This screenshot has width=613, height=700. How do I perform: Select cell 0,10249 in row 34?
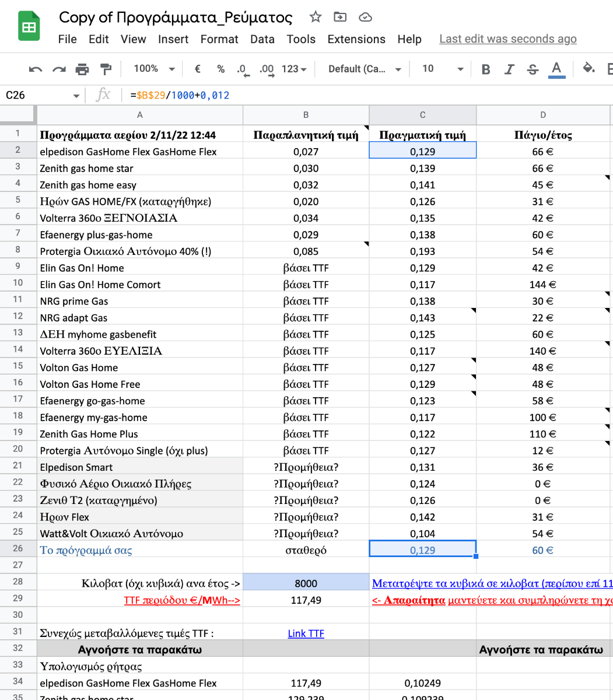coord(423,682)
